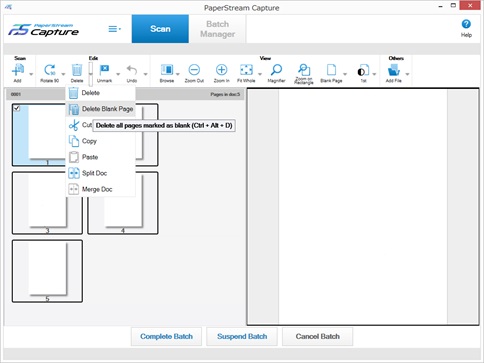484x363 pixels.
Task: Choose Merge Doc menu entry
Action: pos(101,189)
